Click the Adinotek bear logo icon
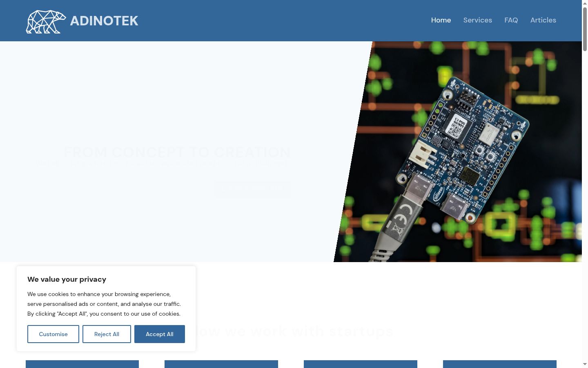The image size is (588, 368). [x=46, y=22]
